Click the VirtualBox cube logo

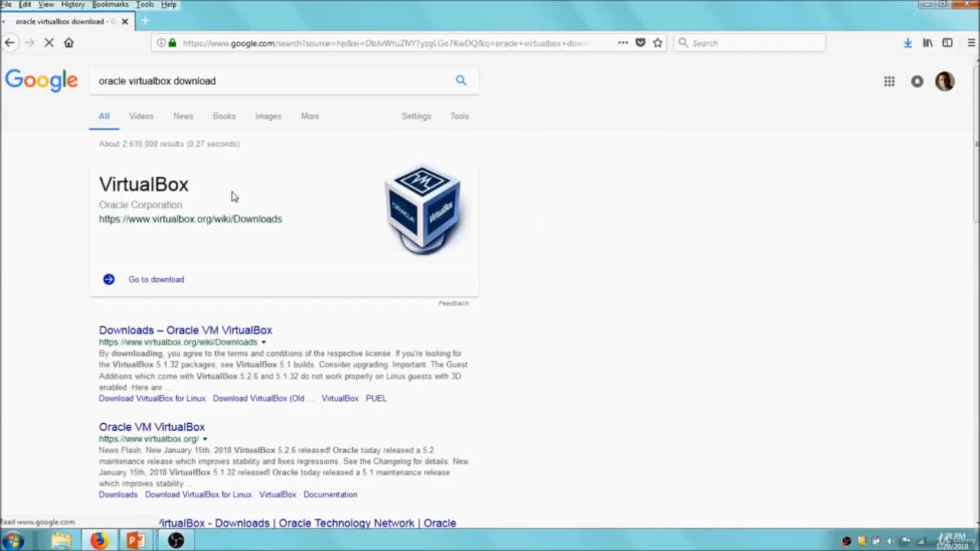click(x=423, y=209)
